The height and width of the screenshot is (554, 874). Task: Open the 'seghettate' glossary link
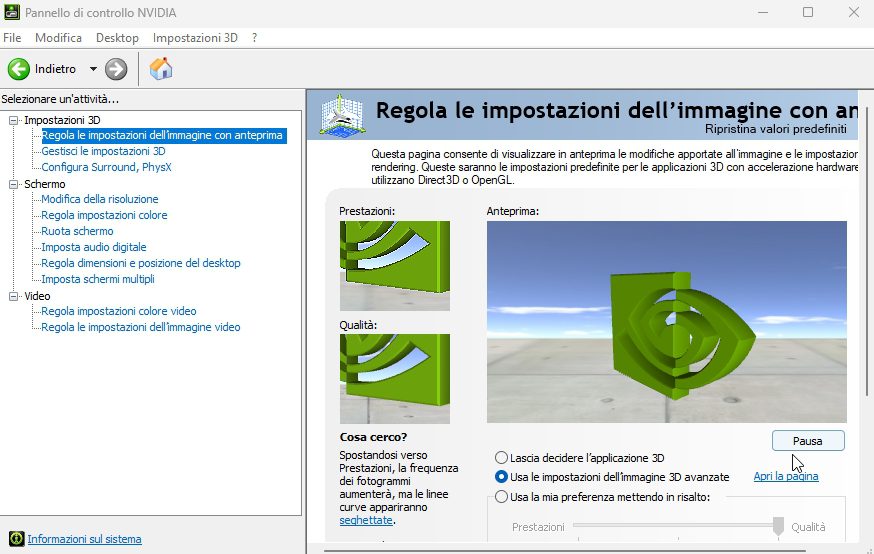coord(366,519)
